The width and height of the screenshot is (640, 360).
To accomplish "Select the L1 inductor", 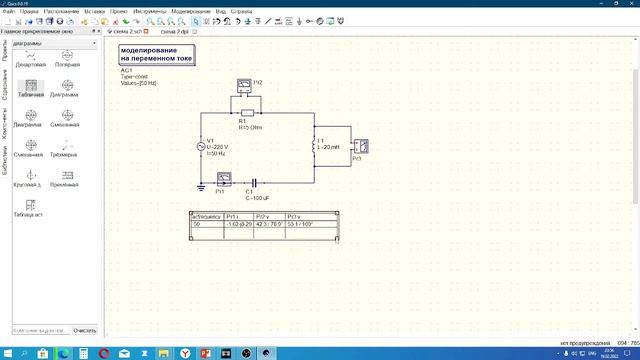I will [313, 146].
